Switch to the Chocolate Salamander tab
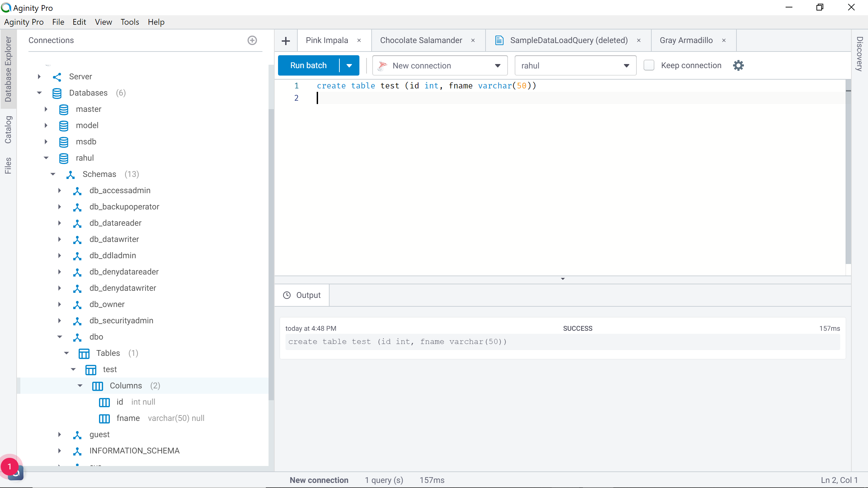 (x=421, y=40)
